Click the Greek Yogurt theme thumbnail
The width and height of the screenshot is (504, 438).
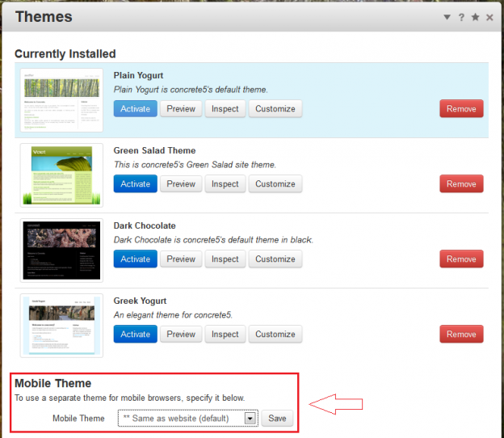click(x=61, y=326)
